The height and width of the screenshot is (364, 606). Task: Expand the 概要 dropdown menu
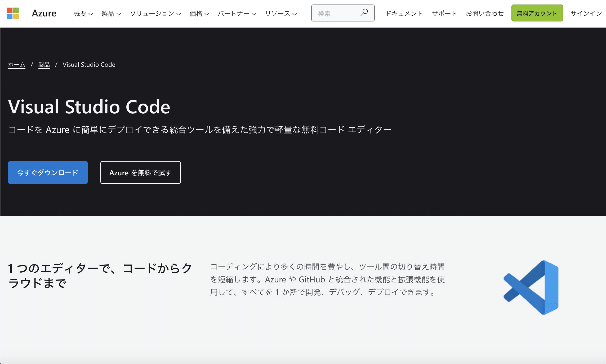coord(83,14)
